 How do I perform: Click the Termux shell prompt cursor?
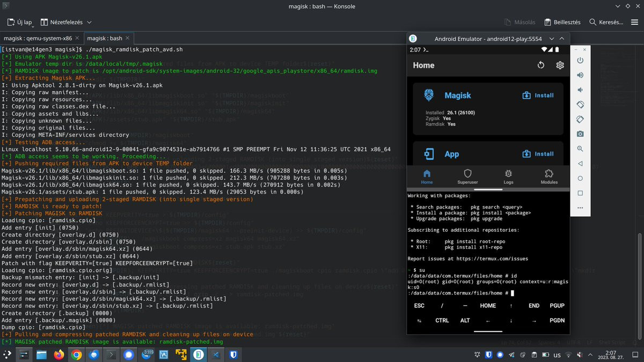pyautogui.click(x=513, y=293)
